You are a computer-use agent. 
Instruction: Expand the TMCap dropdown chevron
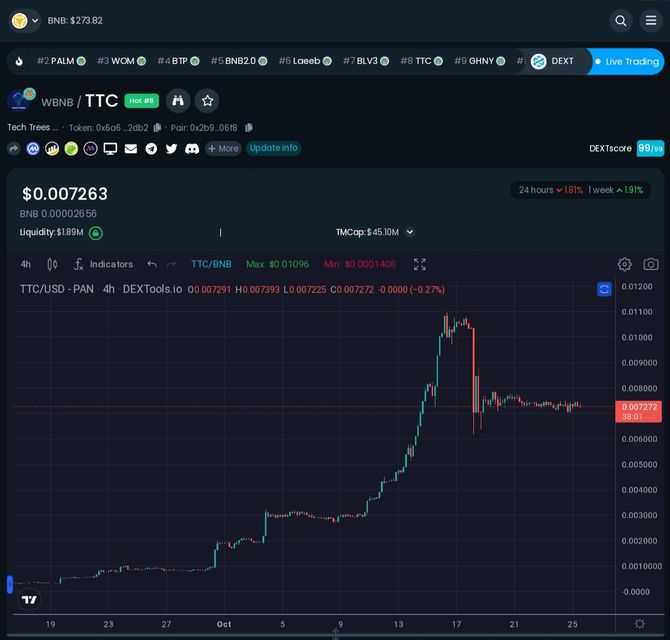(x=409, y=232)
